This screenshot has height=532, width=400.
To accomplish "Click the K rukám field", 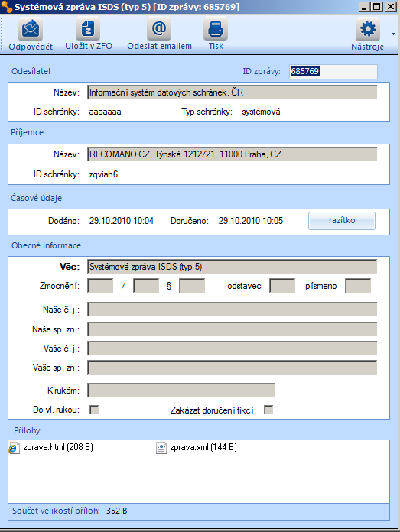I will [x=181, y=390].
